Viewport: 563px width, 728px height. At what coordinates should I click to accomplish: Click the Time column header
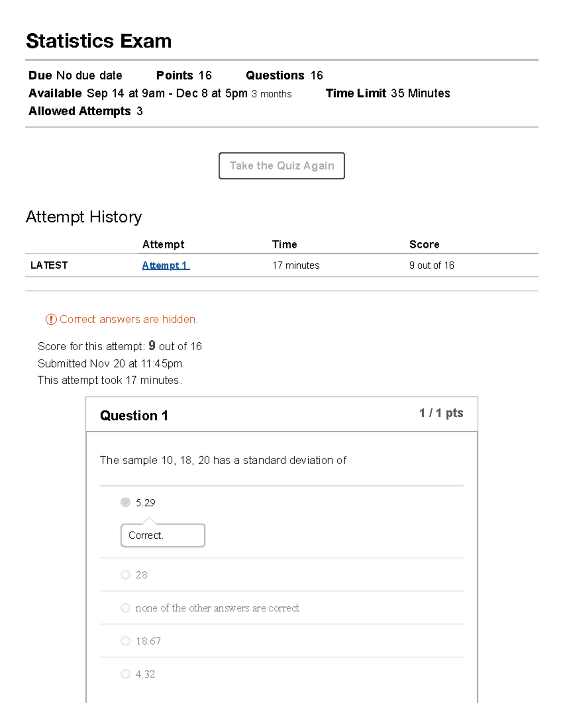[284, 244]
